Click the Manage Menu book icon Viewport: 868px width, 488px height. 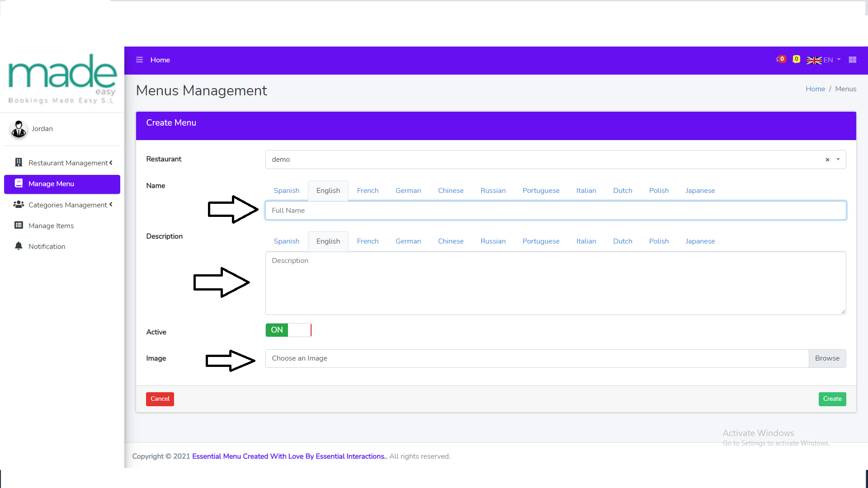19,183
